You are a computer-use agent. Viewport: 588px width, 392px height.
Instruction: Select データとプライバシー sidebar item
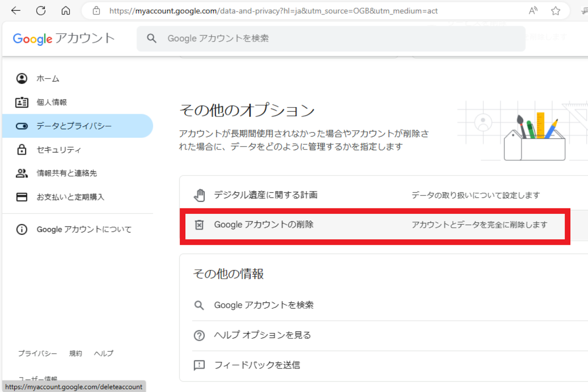74,126
